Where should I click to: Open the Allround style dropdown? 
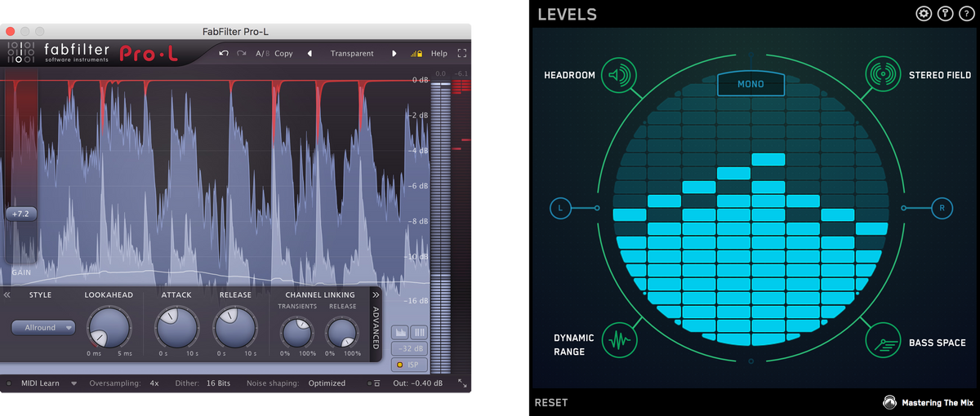[x=43, y=328]
